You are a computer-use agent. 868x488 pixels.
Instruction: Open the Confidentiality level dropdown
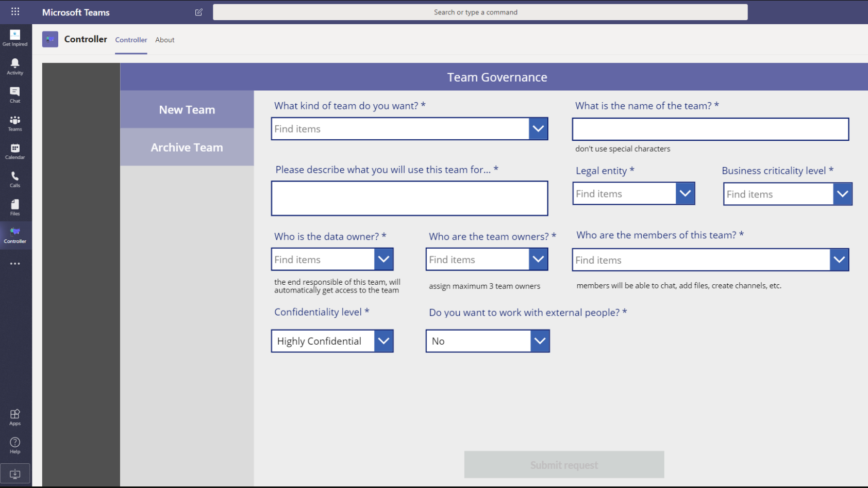tap(383, 341)
